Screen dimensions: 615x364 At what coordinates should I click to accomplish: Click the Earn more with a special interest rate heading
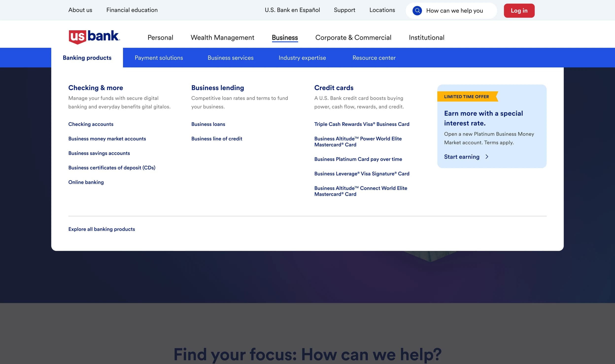point(483,118)
